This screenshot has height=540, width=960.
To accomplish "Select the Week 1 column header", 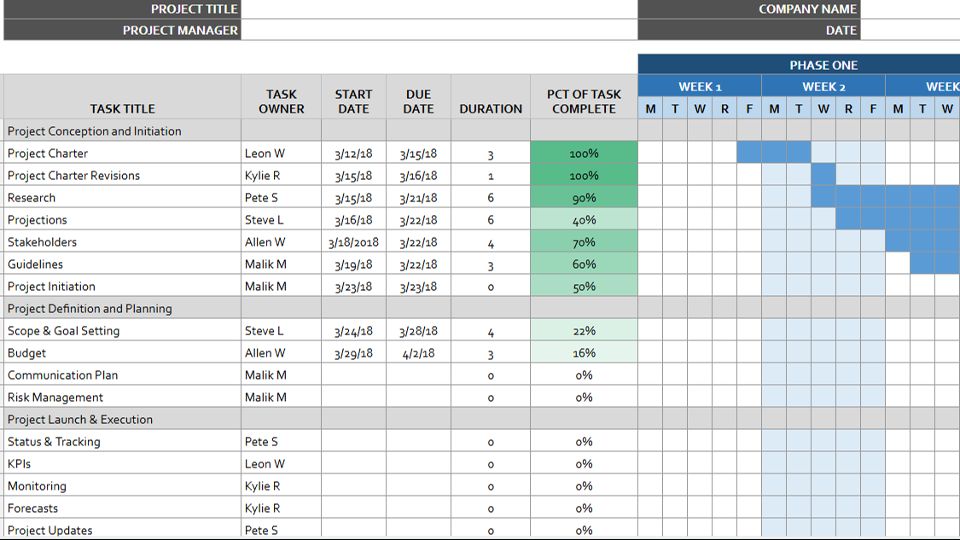I will [x=699, y=87].
